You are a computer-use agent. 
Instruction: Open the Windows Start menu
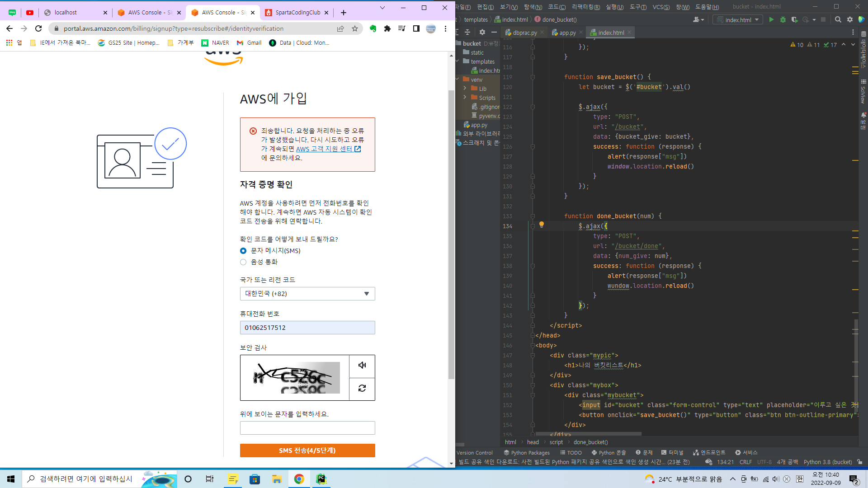[11, 479]
